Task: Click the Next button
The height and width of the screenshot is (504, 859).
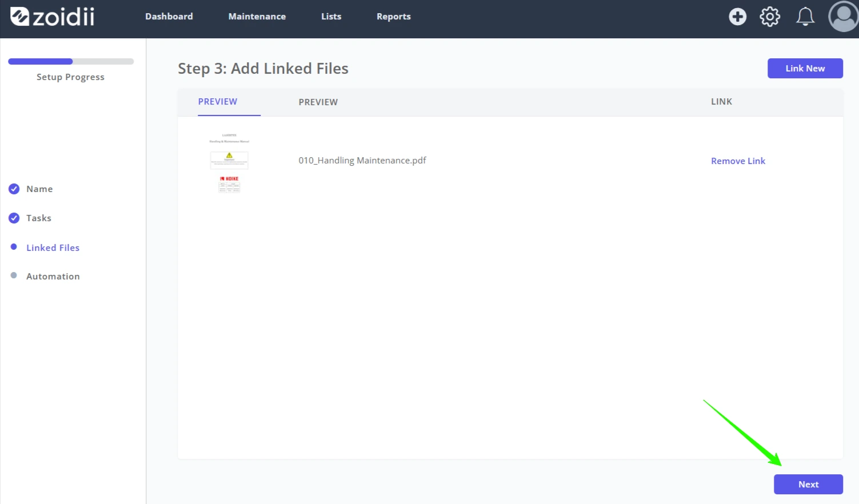Action: tap(808, 484)
